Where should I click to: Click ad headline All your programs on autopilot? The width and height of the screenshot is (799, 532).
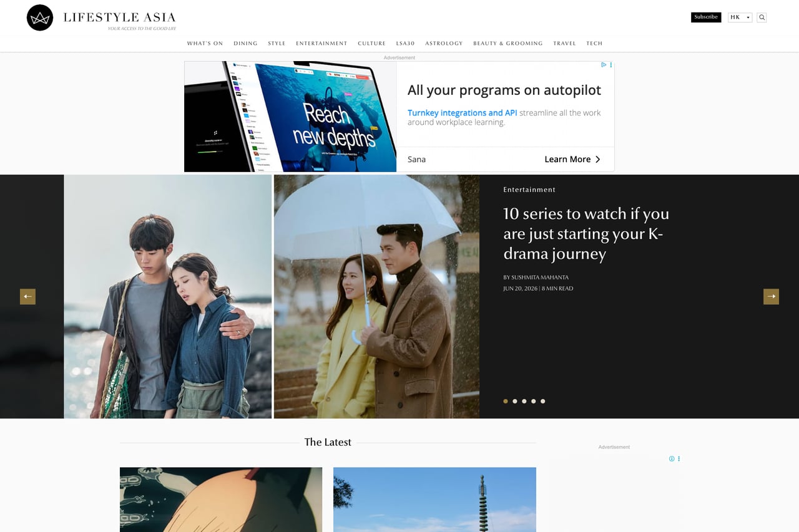click(504, 90)
